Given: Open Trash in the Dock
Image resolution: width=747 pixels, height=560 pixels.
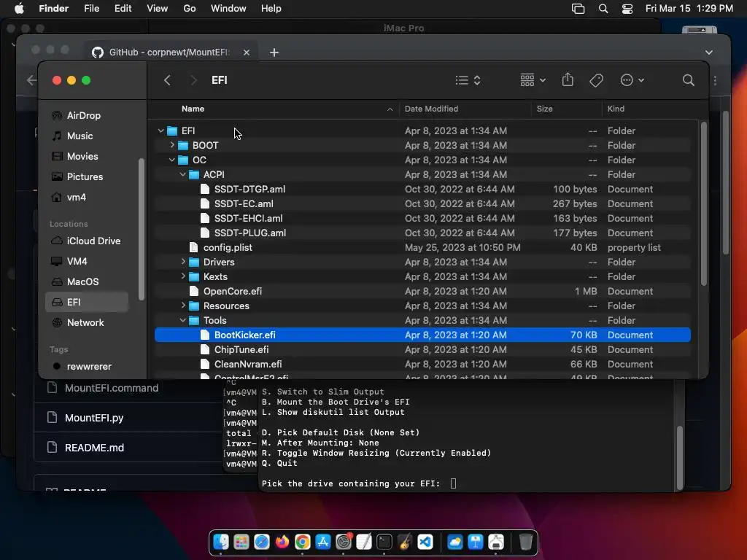Looking at the screenshot, I should tap(525, 542).
